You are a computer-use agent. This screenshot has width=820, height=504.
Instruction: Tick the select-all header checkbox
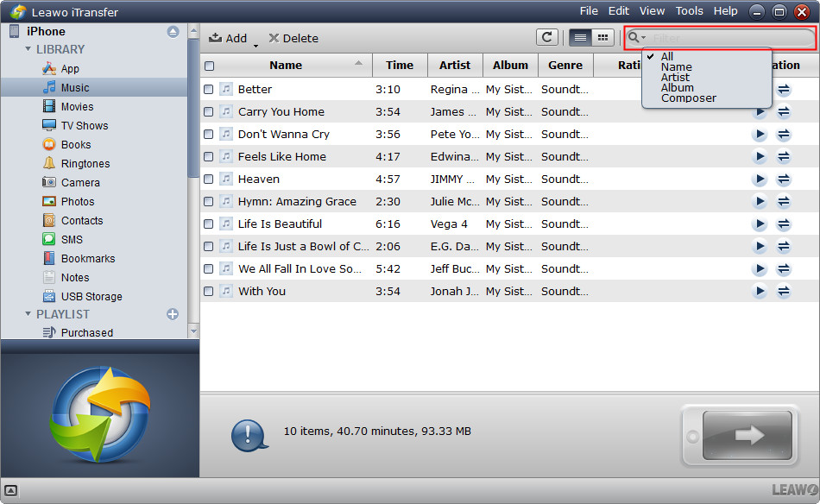pos(209,66)
